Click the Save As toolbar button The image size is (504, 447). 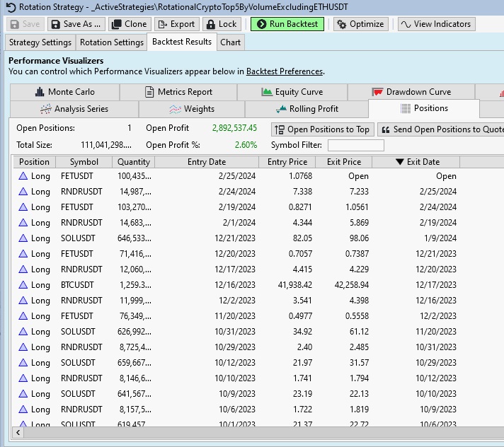(76, 24)
